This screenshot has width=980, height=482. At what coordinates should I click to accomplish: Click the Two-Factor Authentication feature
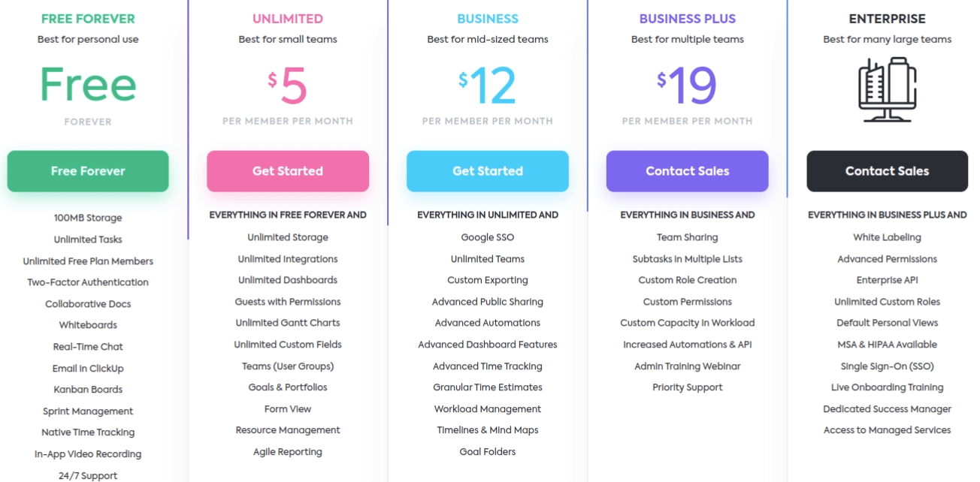88,282
